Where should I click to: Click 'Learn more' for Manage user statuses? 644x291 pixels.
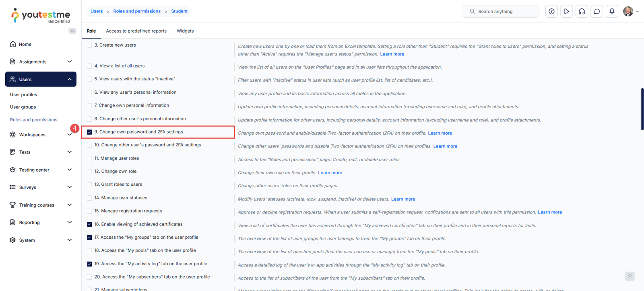(403, 199)
